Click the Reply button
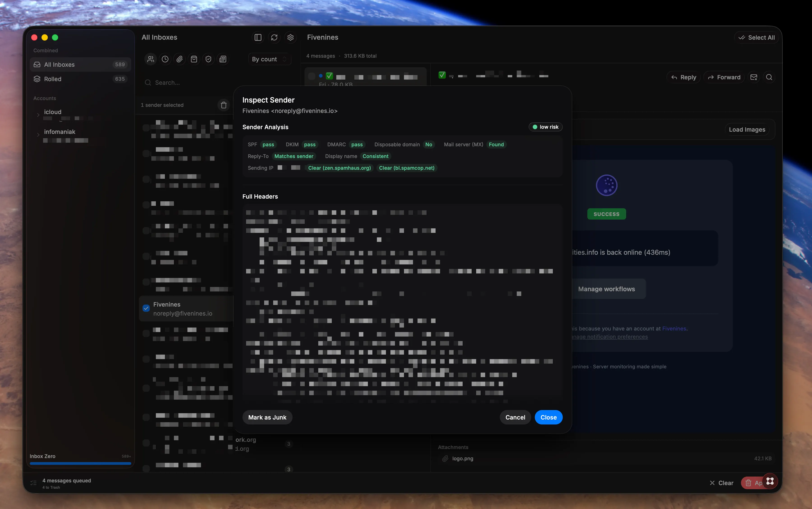The width and height of the screenshot is (812, 509). [x=684, y=77]
